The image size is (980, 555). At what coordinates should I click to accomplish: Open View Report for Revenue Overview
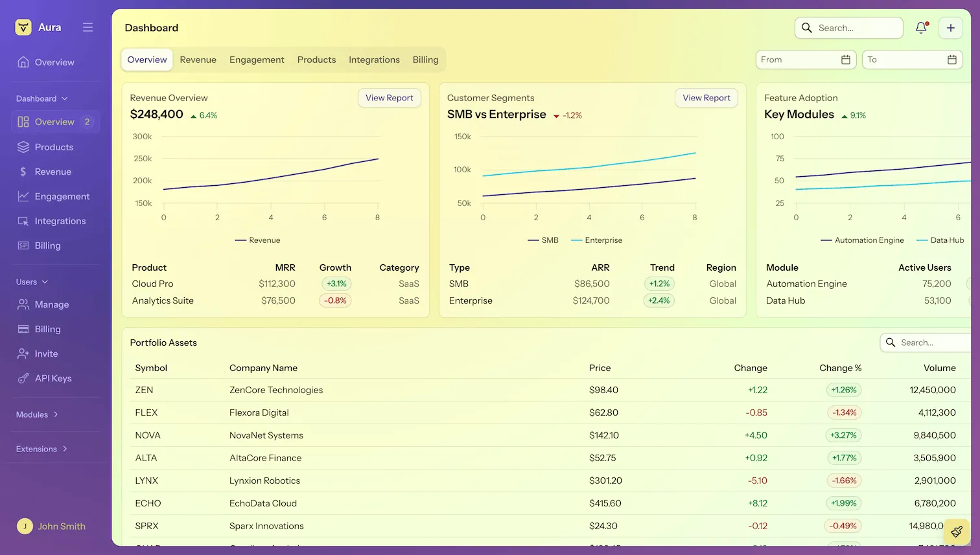tap(390, 98)
